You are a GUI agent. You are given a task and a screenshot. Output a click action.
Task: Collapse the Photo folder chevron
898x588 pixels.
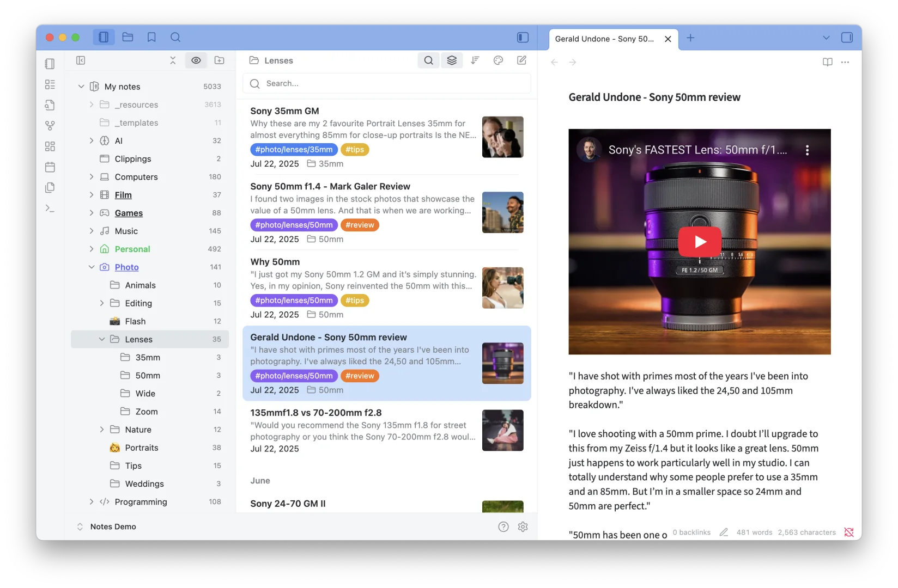92,267
